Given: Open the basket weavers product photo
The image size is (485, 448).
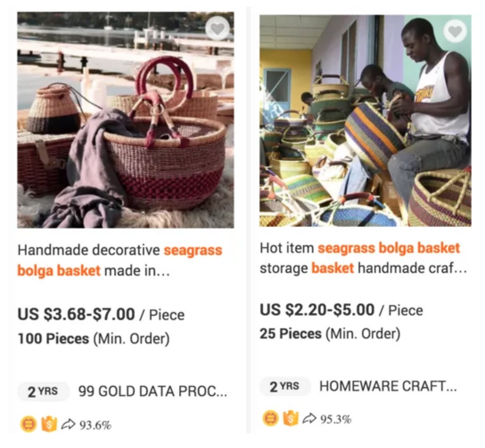Looking at the screenshot, I should pyautogui.click(x=365, y=121).
